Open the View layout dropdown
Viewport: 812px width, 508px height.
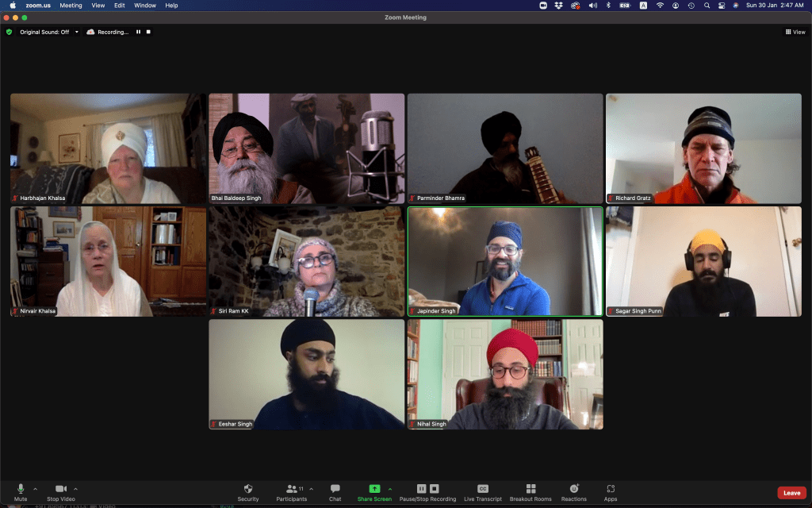pos(795,32)
